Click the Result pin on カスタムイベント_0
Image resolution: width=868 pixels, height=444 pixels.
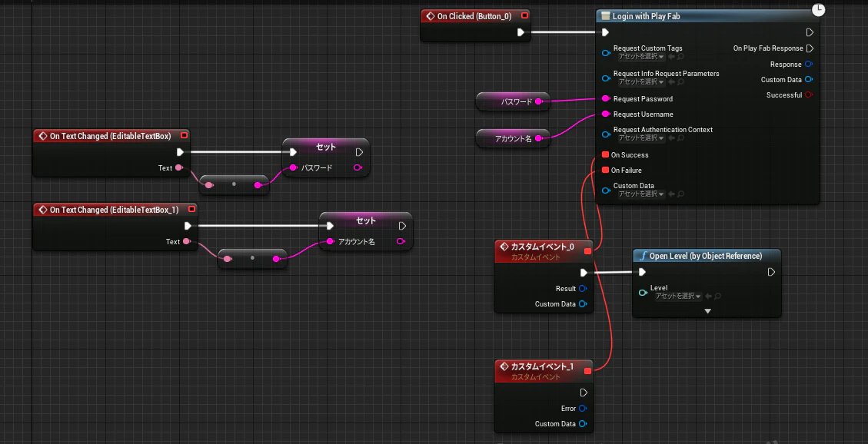pyautogui.click(x=582, y=289)
